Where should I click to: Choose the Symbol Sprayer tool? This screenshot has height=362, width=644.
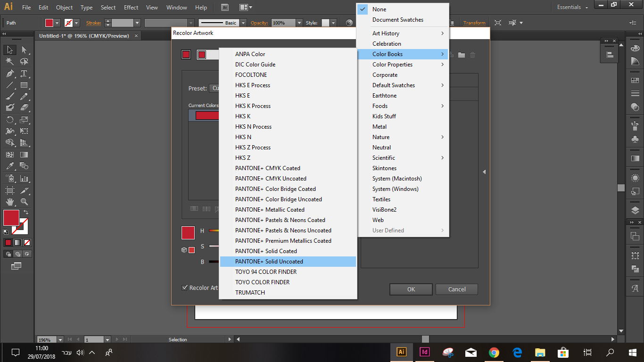pyautogui.click(x=10, y=179)
